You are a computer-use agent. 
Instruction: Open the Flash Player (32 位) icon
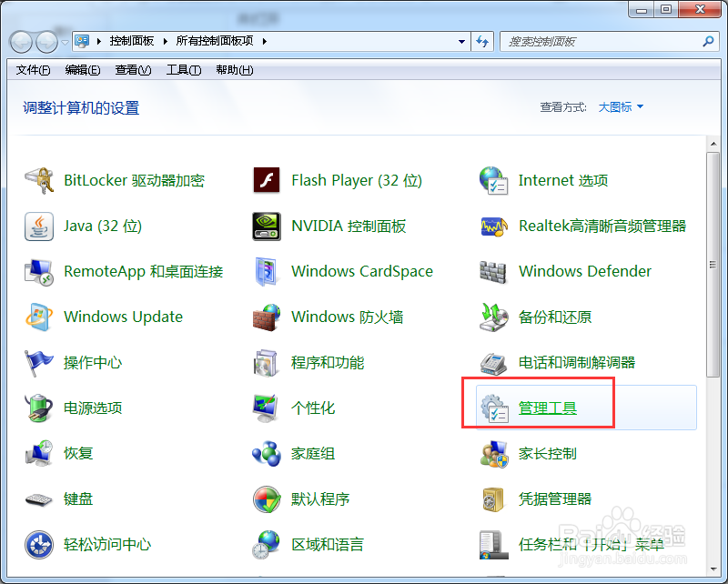(267, 181)
